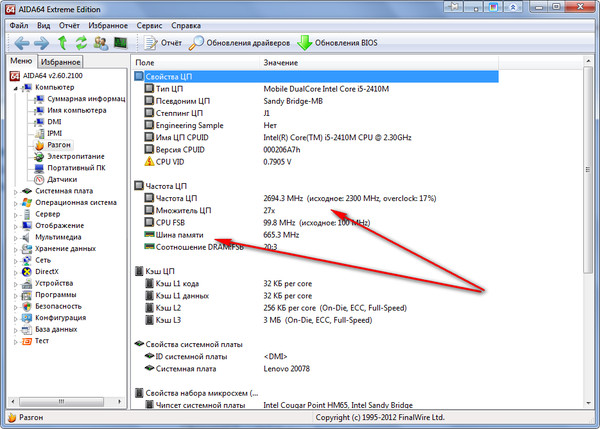Select the Тип ЦП row
This screenshot has width=600, height=429.
(316, 89)
